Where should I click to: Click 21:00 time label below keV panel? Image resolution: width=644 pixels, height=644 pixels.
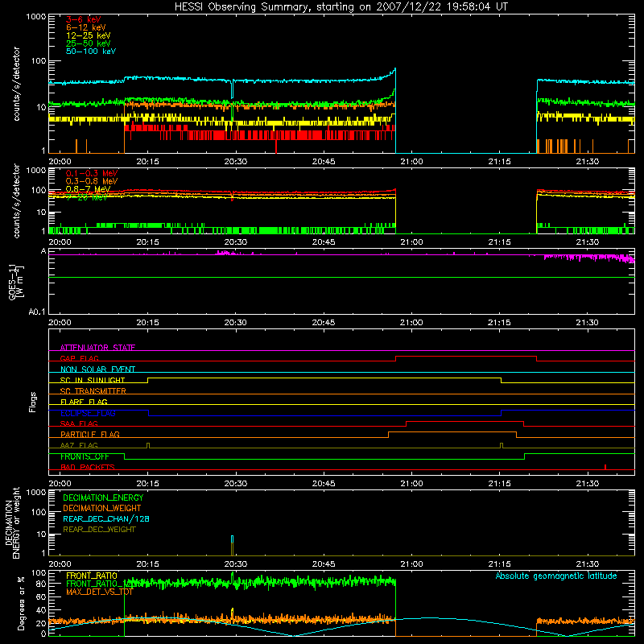coord(411,162)
